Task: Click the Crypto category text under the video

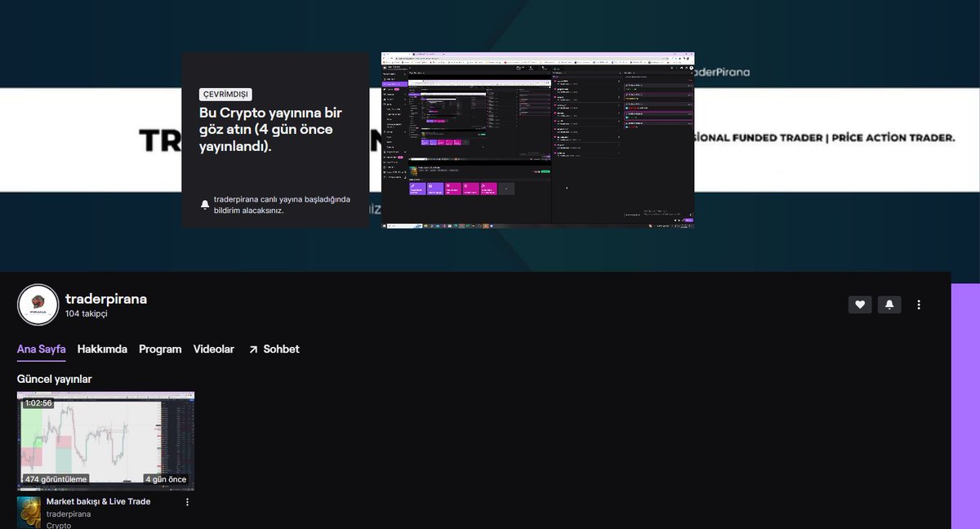Action: [x=59, y=525]
